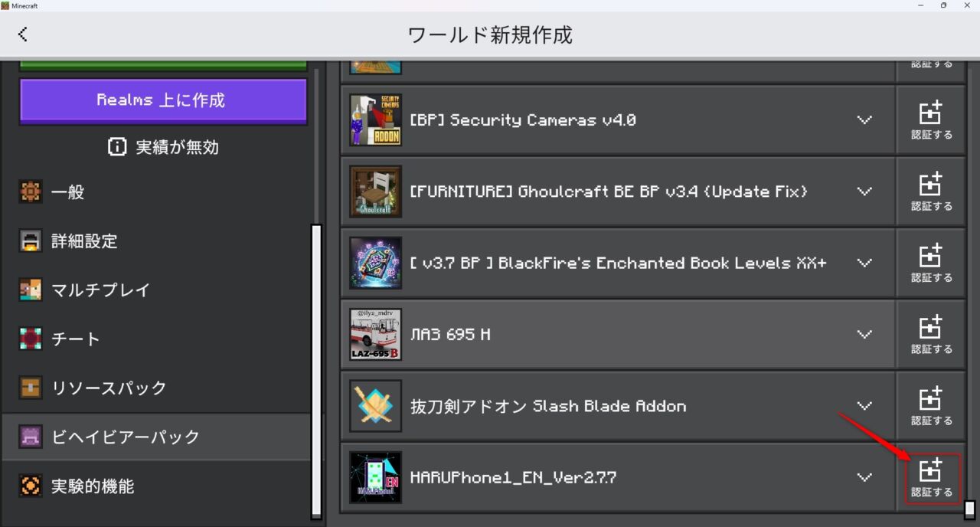The height and width of the screenshot is (527, 980).
Task: Click the Enchanted Book Levels thumbnail
Action: [x=375, y=263]
